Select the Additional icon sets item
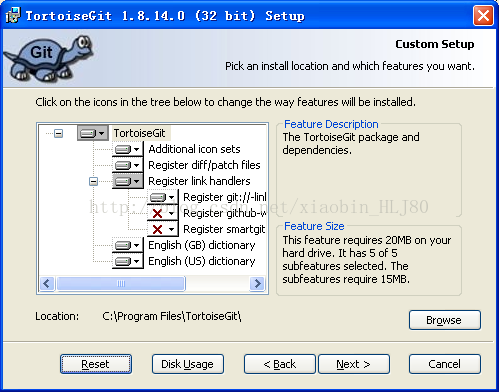 [x=194, y=149]
